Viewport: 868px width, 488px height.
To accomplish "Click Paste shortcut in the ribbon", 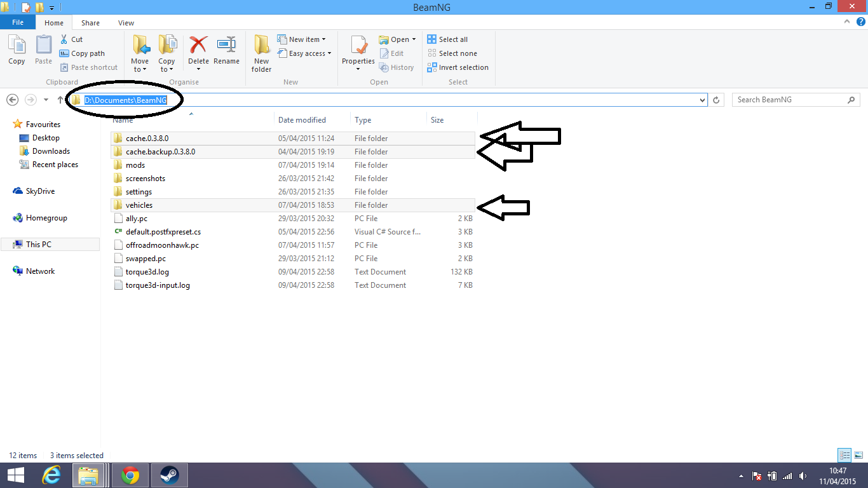I will tap(89, 67).
